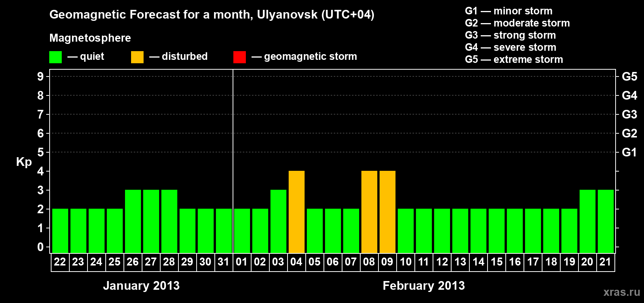Screen dimensions: 644x303
Task: Click the green bar for January 26
Action: 133,221
